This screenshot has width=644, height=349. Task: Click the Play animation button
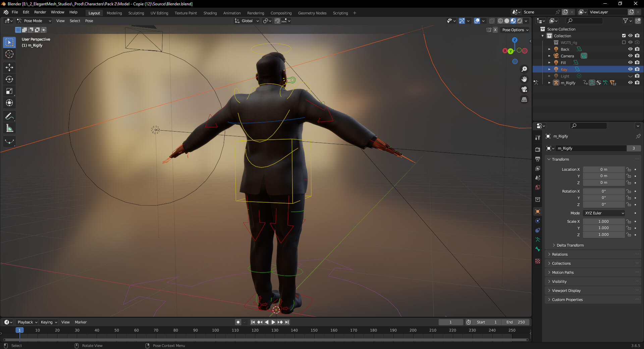pos(273,322)
